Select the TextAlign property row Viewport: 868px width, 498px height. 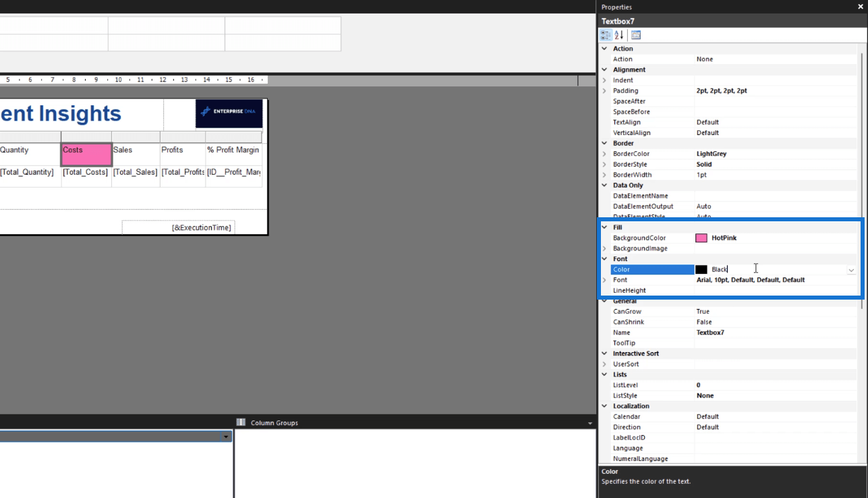pos(734,122)
